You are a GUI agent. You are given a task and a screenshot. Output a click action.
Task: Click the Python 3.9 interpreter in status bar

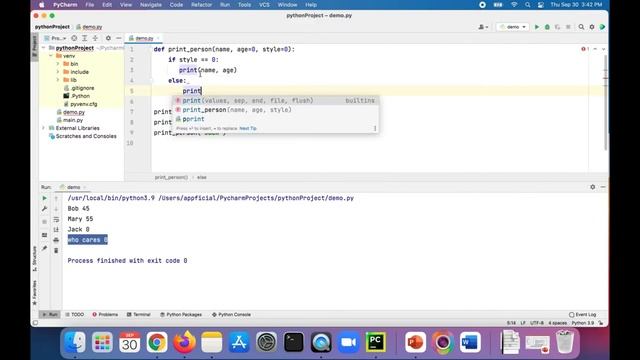tap(582, 323)
